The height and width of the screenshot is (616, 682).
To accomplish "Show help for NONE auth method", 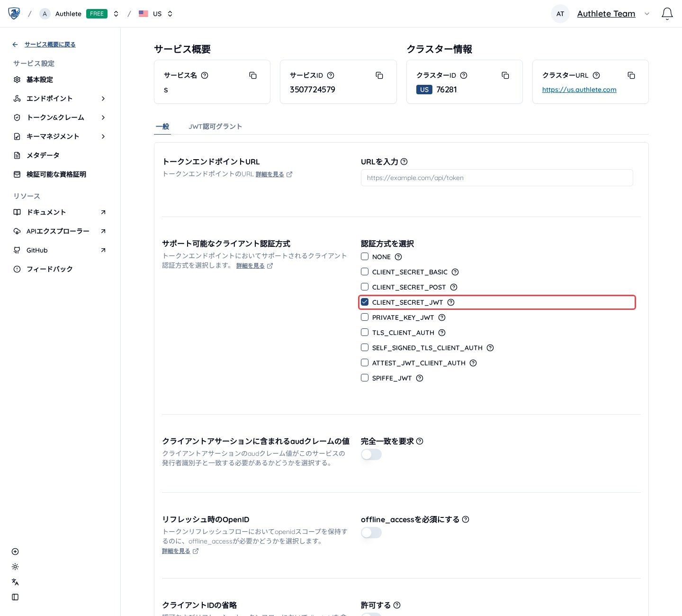I will pos(398,257).
